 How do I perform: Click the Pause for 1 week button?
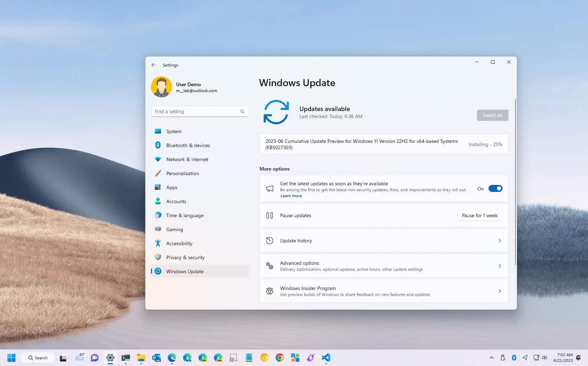click(x=479, y=215)
